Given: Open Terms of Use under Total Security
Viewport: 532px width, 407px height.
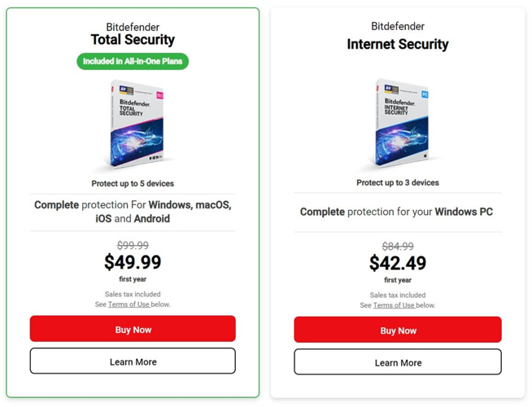Looking at the screenshot, I should [129, 304].
